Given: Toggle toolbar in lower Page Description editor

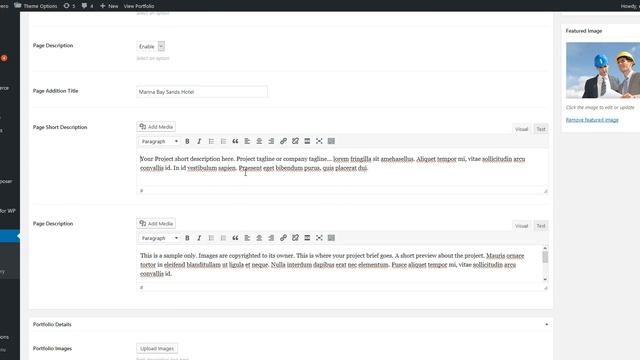Looking at the screenshot, I should point(331,238).
